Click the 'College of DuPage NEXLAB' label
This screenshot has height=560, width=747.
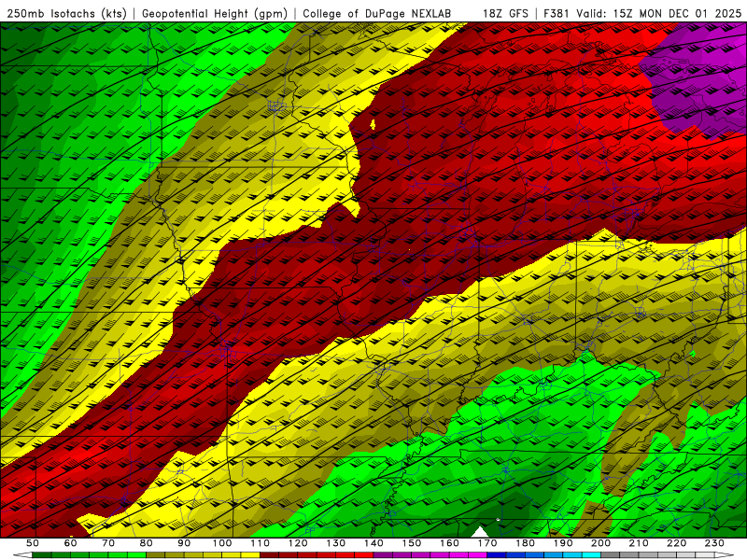[x=376, y=14]
